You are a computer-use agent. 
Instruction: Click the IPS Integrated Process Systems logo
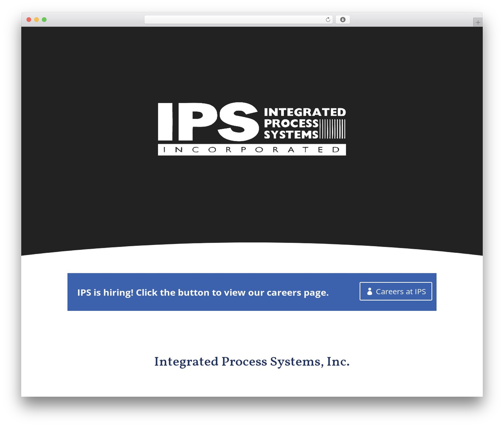[x=252, y=129]
